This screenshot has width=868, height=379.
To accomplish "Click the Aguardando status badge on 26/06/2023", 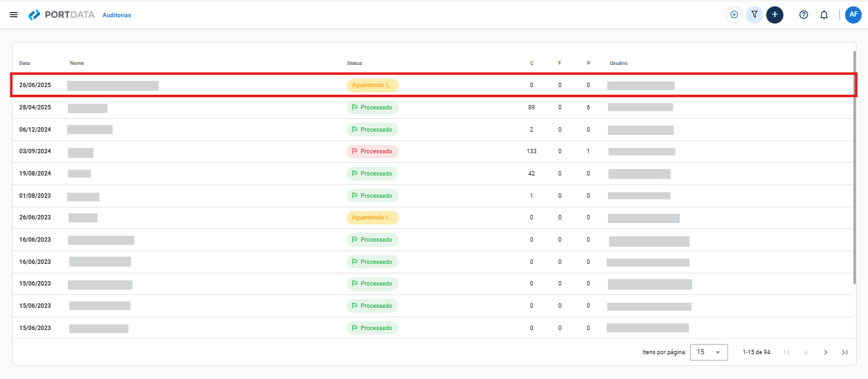I will pyautogui.click(x=373, y=217).
